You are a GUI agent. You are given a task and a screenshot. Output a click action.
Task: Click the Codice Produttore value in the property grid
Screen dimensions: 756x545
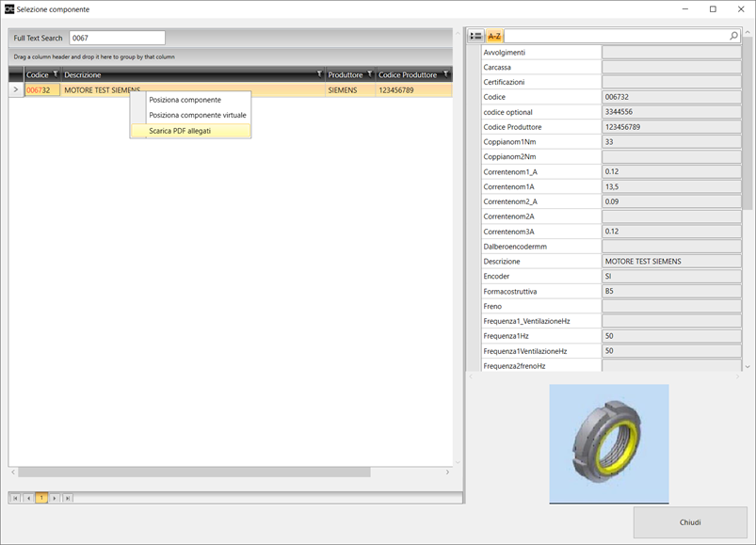click(x=671, y=127)
